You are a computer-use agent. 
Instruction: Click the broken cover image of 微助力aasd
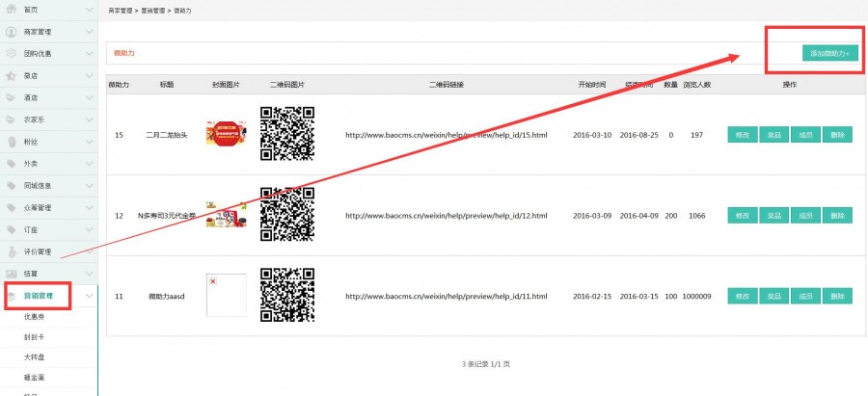click(227, 295)
